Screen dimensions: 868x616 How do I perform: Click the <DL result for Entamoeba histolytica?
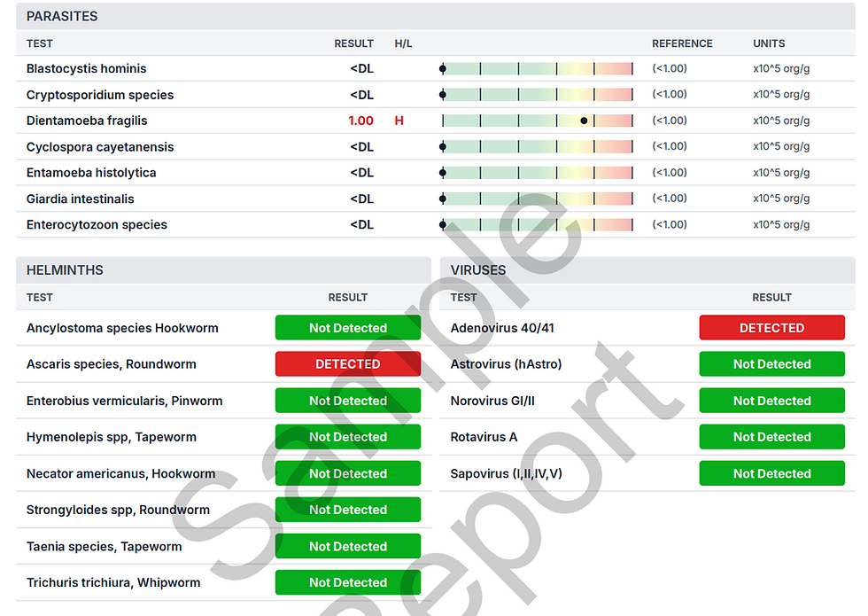(x=362, y=173)
